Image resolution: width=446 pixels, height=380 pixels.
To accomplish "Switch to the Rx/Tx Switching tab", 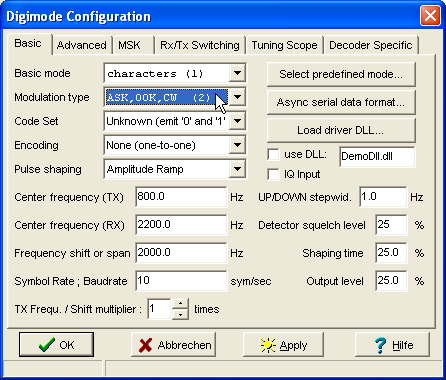I will click(x=200, y=45).
